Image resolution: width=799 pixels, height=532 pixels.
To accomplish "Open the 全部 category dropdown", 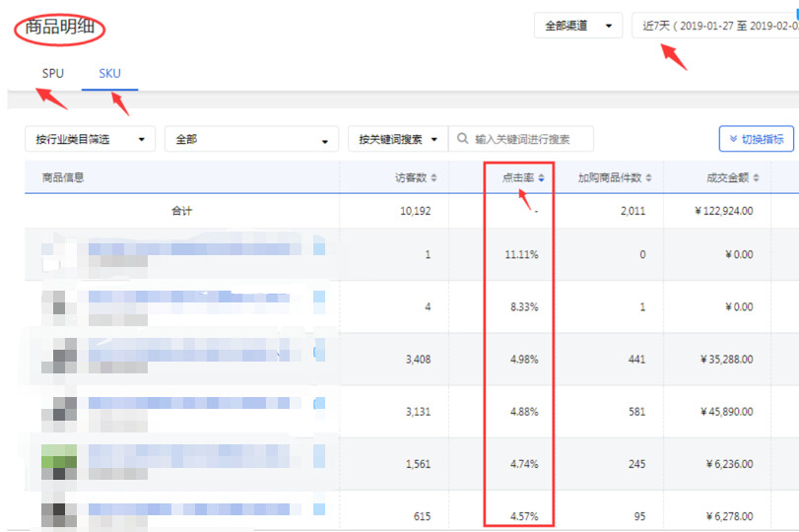I will [x=250, y=140].
